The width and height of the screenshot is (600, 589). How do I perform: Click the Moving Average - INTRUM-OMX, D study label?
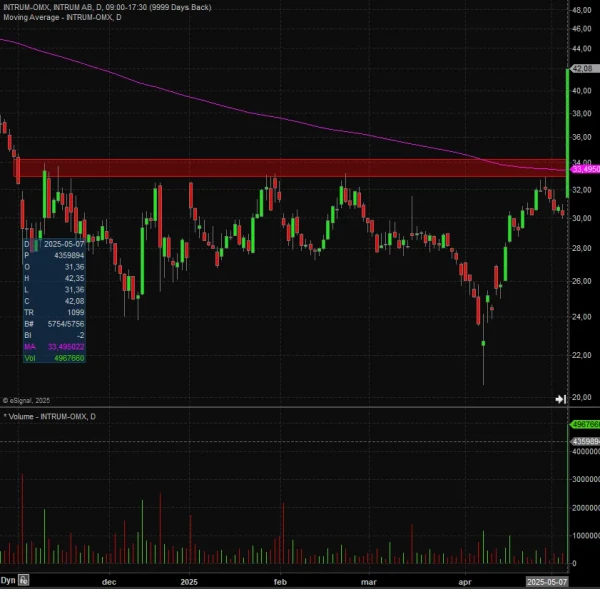tap(62, 17)
